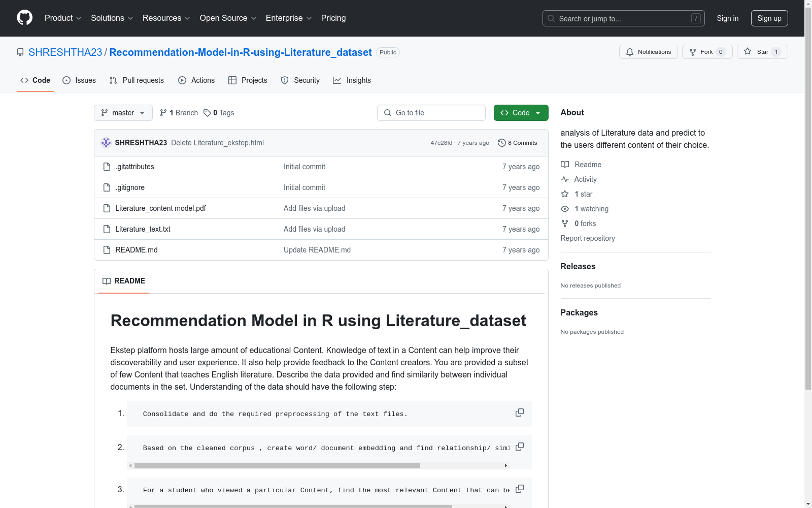Viewport: 812px width, 508px height.
Task: Copy the For a student code snippet
Action: [x=520, y=489]
